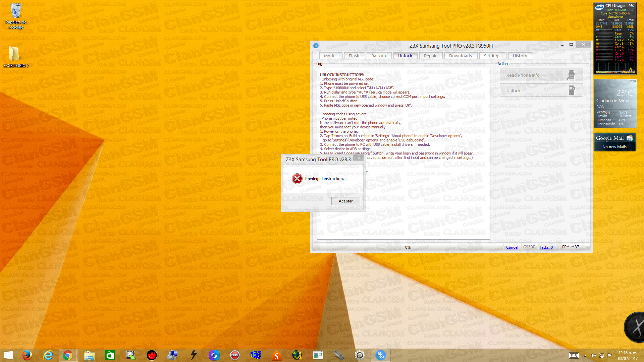
Task: Open the window-panel app taskbar icon
Action: point(318,355)
